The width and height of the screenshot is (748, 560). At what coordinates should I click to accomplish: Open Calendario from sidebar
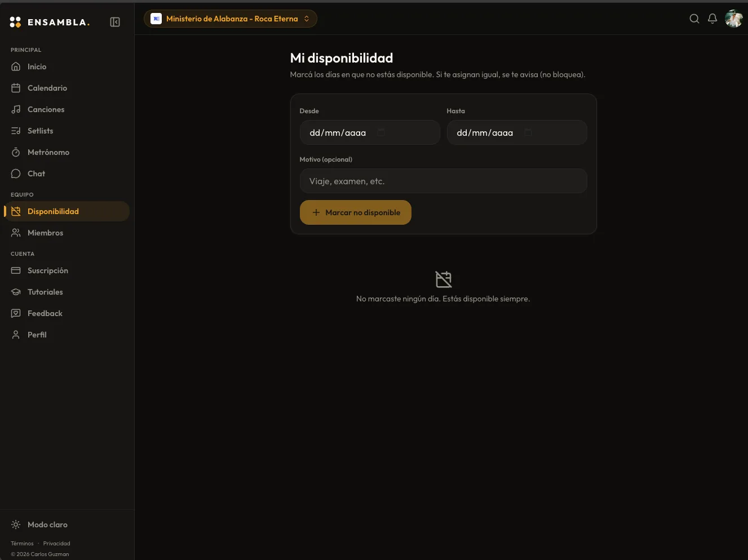[67, 88]
